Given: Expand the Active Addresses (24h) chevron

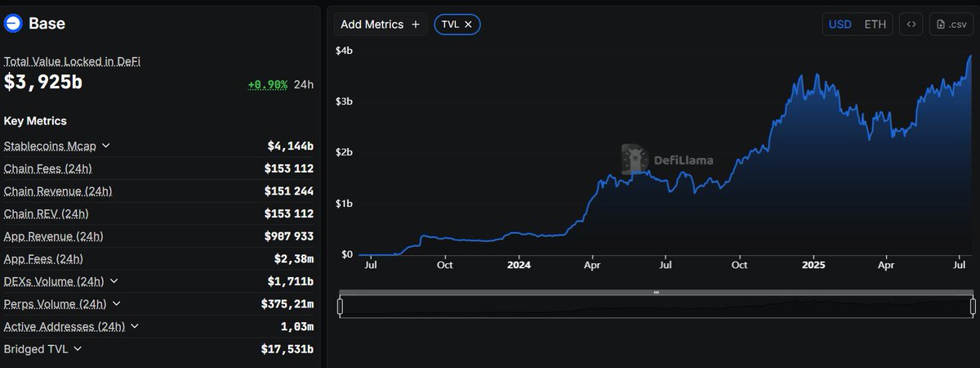Looking at the screenshot, I should click(134, 326).
